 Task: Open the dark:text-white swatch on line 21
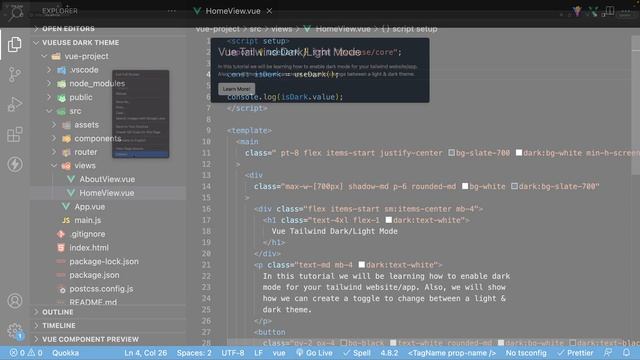[x=362, y=265]
